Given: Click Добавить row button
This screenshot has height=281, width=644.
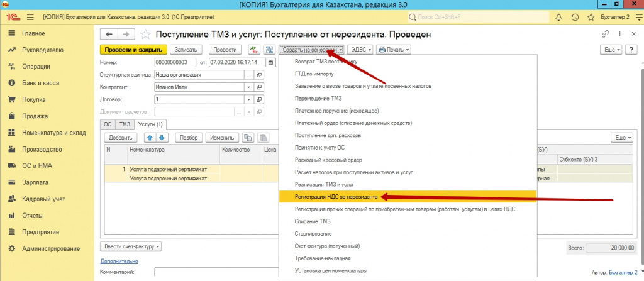Looking at the screenshot, I should coord(120,138).
